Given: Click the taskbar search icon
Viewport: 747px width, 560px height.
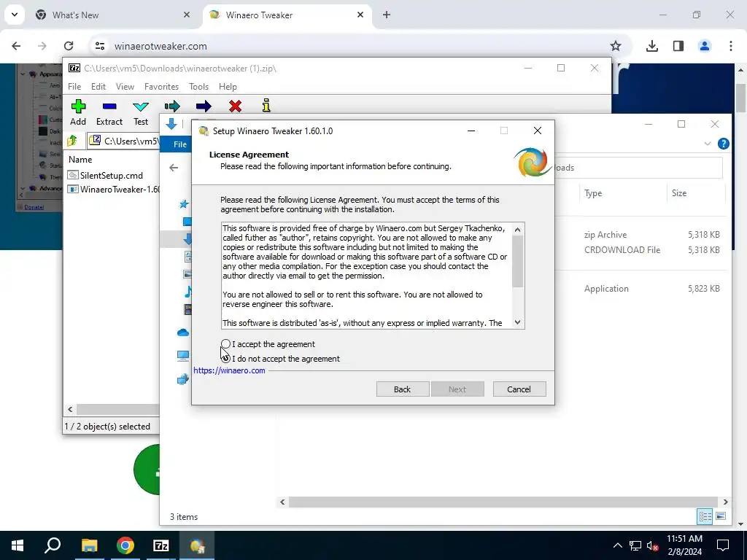Looking at the screenshot, I should 53,545.
